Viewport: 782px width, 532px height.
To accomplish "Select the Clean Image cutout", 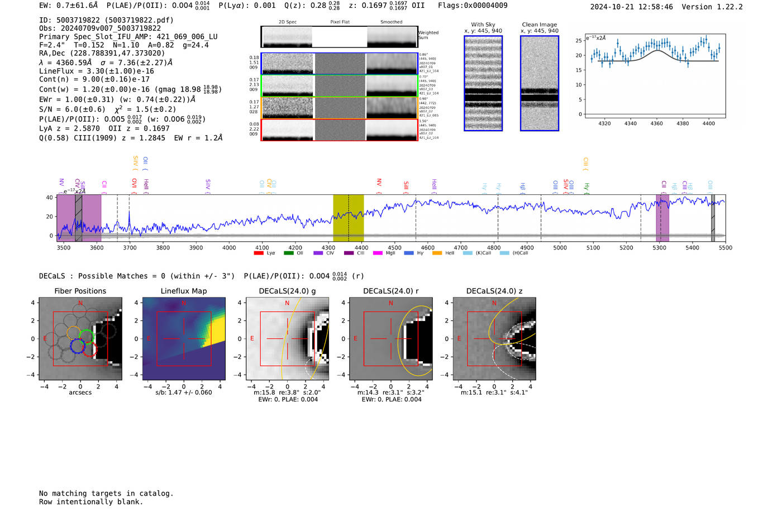I will point(540,83).
